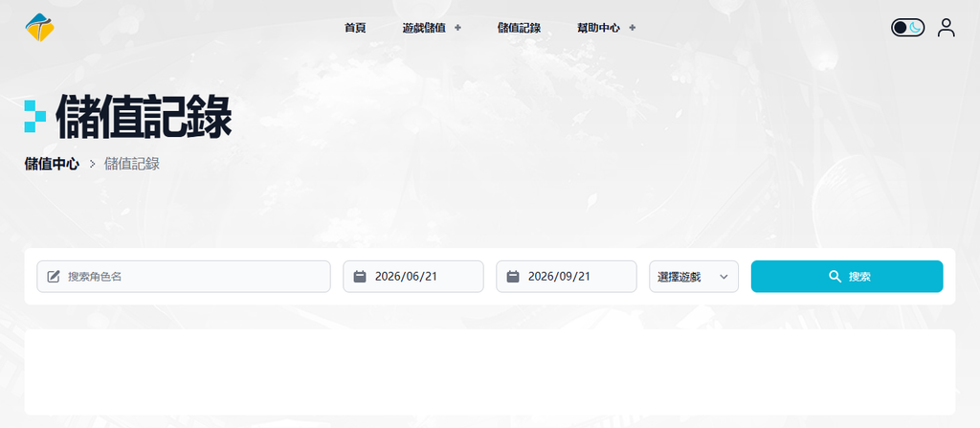Screen dimensions: 980x428
Task: Click the magnifier icon on the 搜索 button
Action: pos(835,277)
